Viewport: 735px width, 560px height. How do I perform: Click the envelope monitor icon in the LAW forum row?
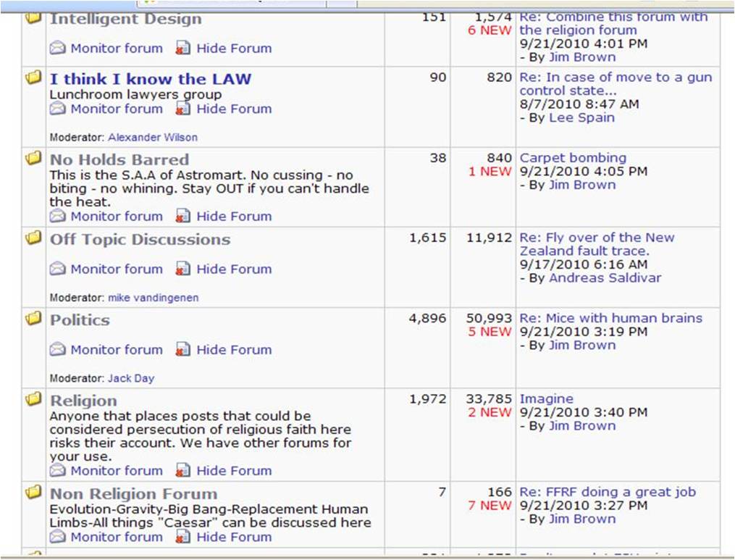tap(58, 109)
